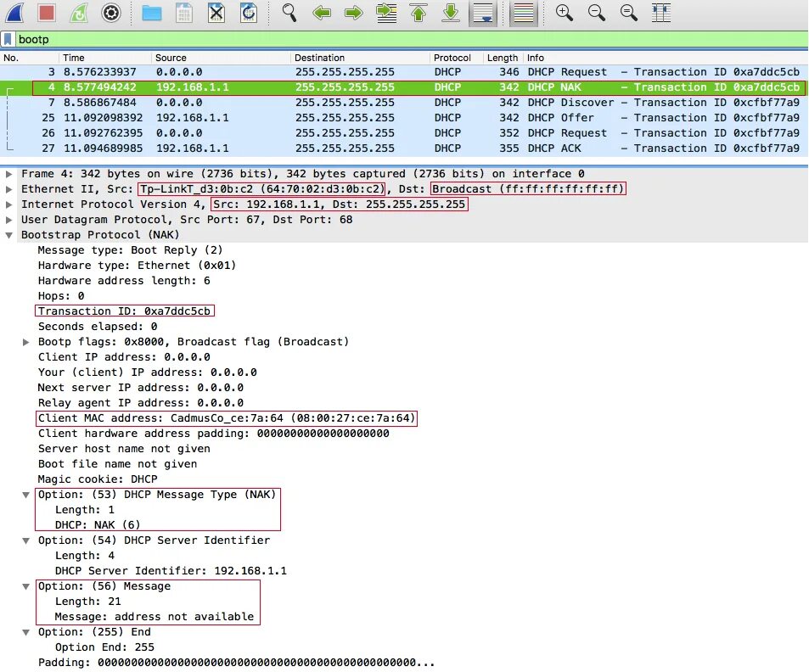The image size is (809, 672).
Task: Restart the current capture with green fin icon
Action: (78, 13)
